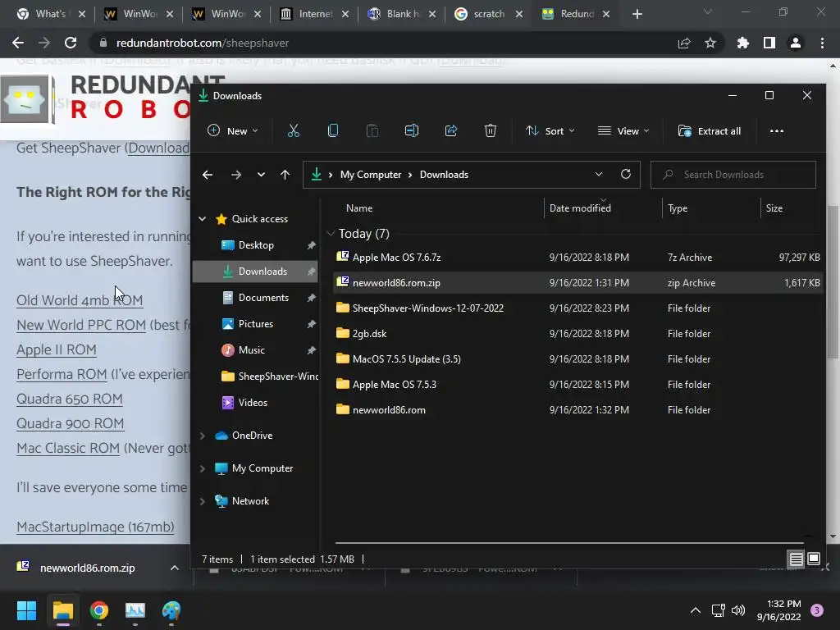Switch to the Blank tab in Chrome
Viewport: 840px width, 630px height.
tap(402, 14)
